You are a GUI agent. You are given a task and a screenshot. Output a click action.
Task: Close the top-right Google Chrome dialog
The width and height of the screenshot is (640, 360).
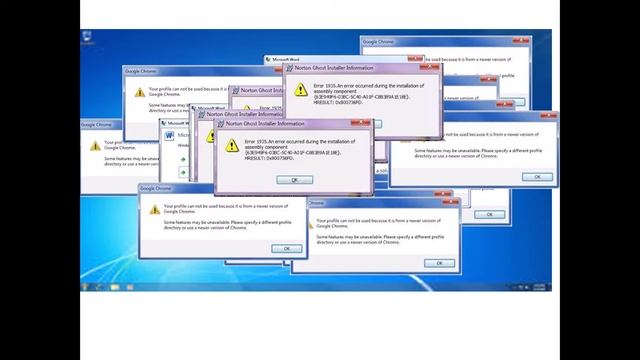click(x=521, y=40)
